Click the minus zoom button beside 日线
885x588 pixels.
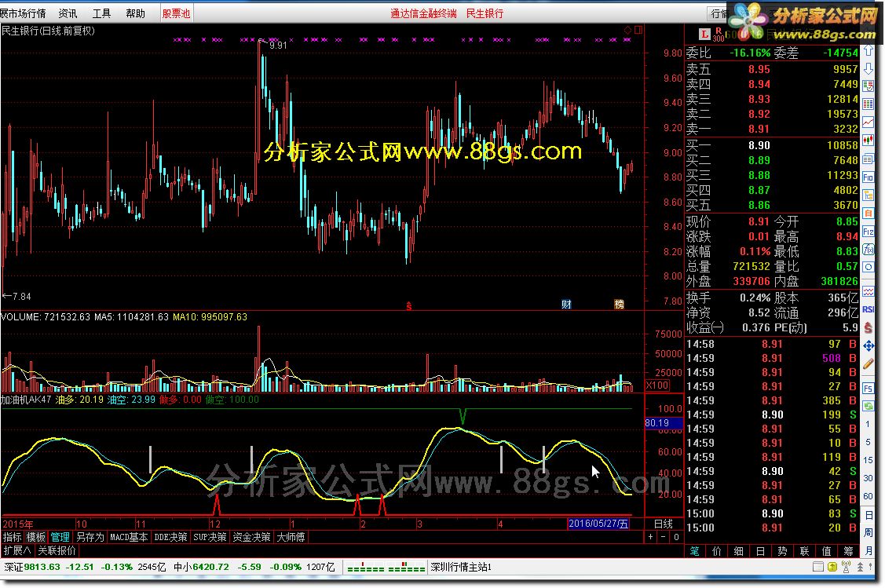pyautogui.click(x=664, y=537)
